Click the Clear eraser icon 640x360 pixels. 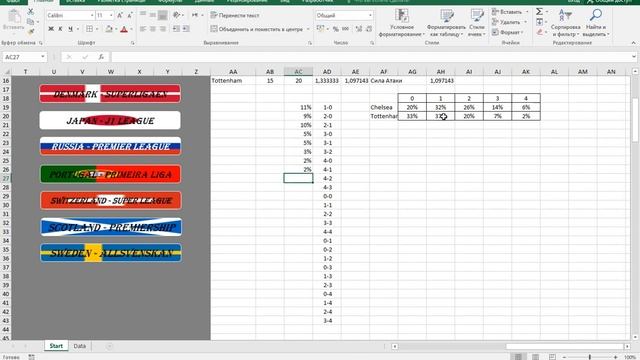coord(539,32)
